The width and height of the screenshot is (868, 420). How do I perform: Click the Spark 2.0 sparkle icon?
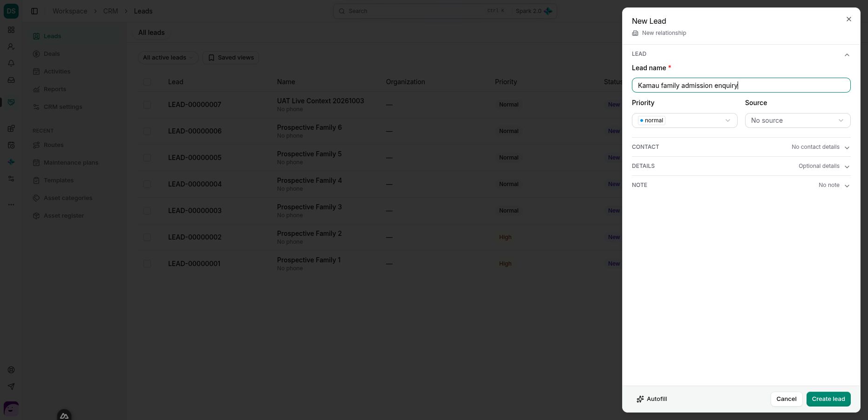[x=548, y=11]
